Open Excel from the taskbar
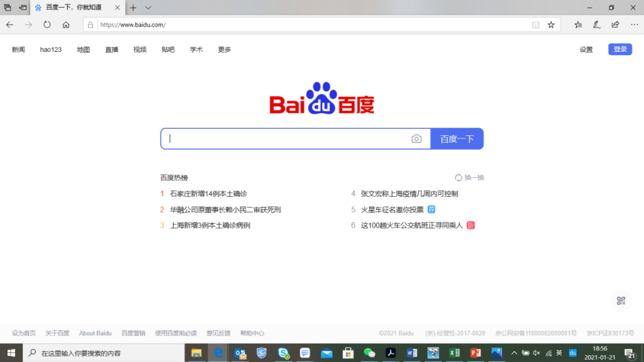Image resolution: width=644 pixels, height=362 pixels. [x=454, y=353]
